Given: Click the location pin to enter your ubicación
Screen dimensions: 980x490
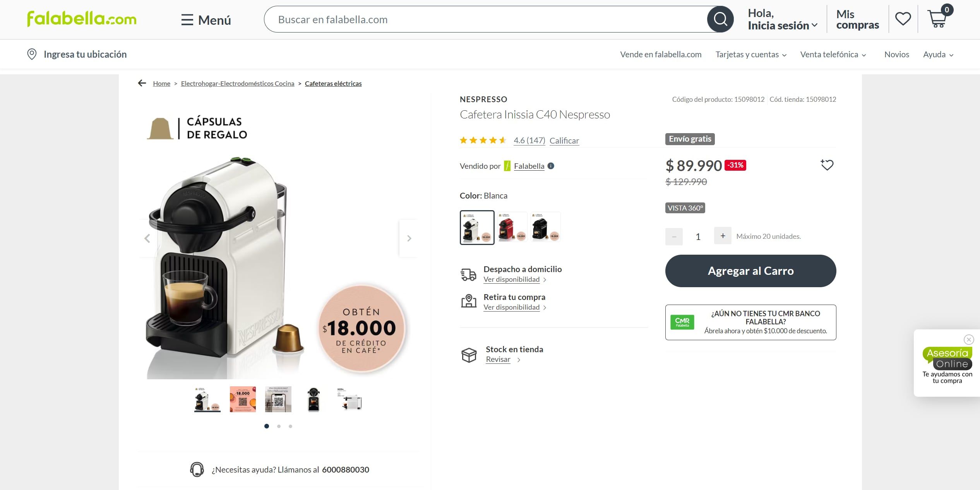Looking at the screenshot, I should [x=32, y=54].
